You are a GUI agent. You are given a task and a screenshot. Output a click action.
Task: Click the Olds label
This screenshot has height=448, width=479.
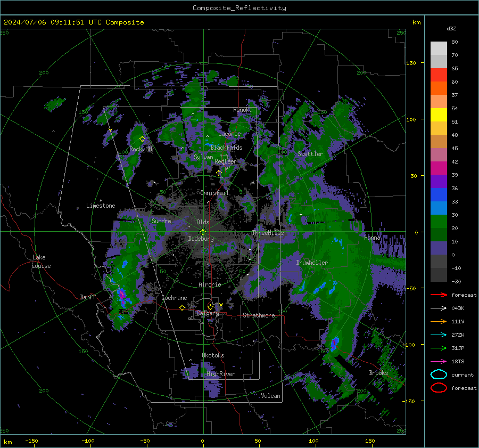[203, 222]
